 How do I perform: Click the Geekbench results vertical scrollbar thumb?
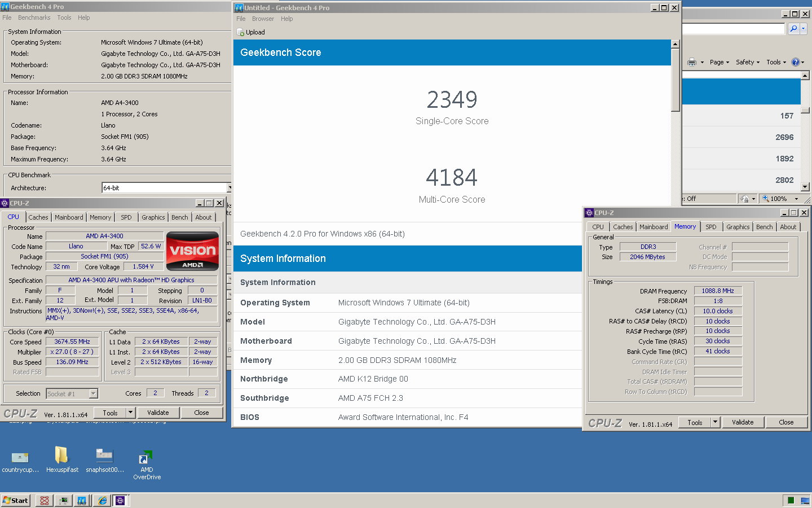(676, 80)
